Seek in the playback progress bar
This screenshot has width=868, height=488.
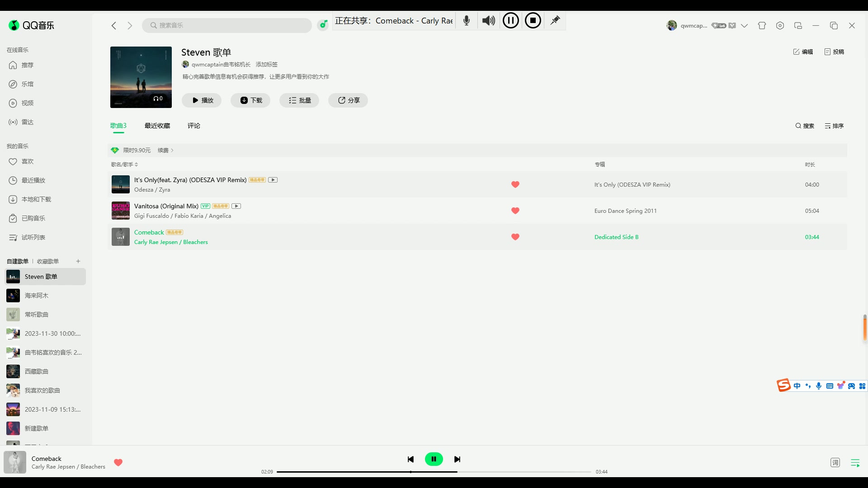click(434, 472)
